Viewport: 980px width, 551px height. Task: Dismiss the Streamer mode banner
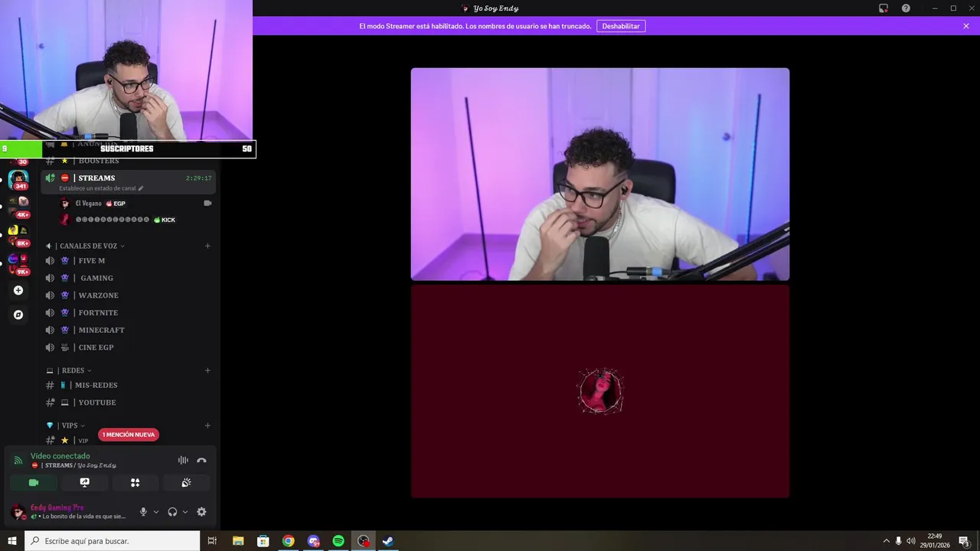point(966,26)
